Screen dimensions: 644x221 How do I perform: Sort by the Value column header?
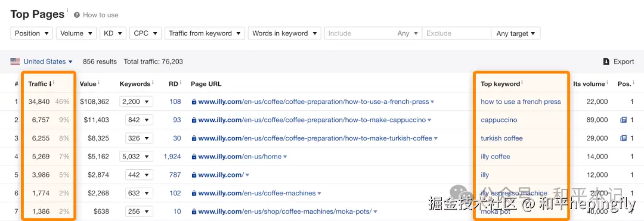[88, 83]
